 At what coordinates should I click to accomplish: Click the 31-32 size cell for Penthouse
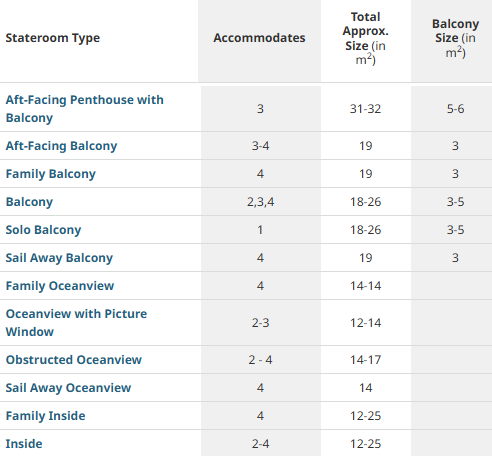click(x=366, y=109)
